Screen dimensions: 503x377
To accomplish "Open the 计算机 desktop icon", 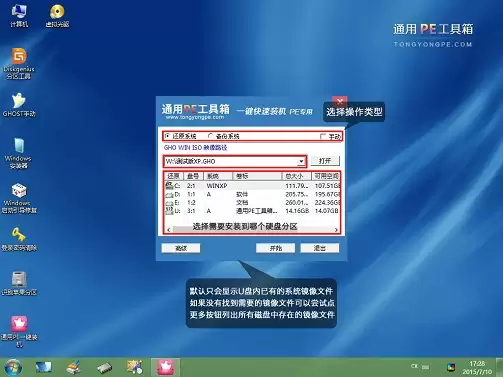I will [x=19, y=16].
